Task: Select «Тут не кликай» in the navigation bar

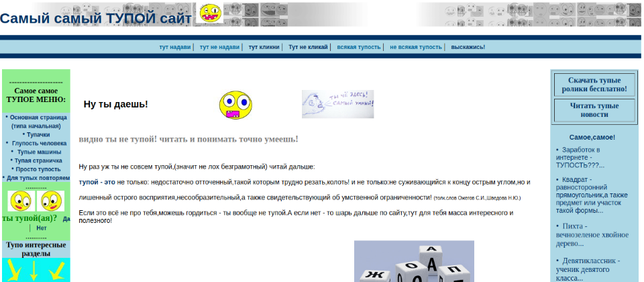Action: (308, 48)
